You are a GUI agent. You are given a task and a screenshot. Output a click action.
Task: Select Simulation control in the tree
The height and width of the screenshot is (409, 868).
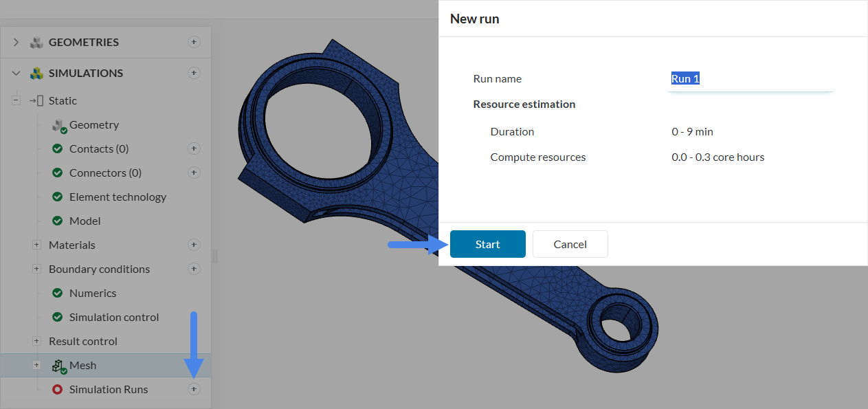coord(113,317)
